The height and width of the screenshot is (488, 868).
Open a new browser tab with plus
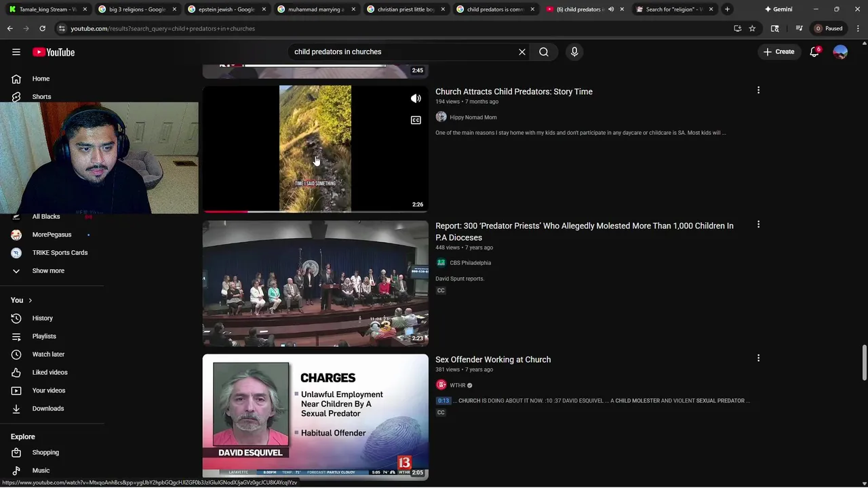pos(727,9)
